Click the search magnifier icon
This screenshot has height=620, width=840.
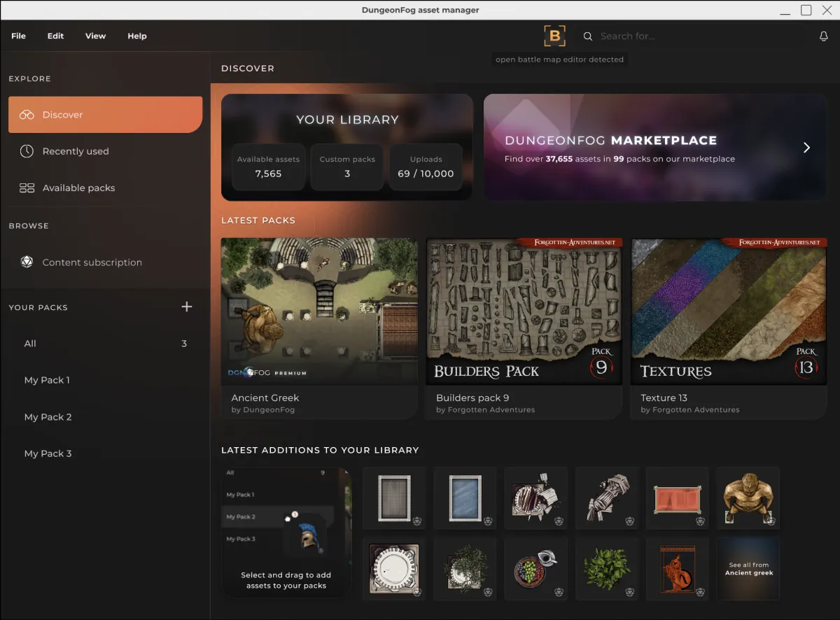coord(588,36)
